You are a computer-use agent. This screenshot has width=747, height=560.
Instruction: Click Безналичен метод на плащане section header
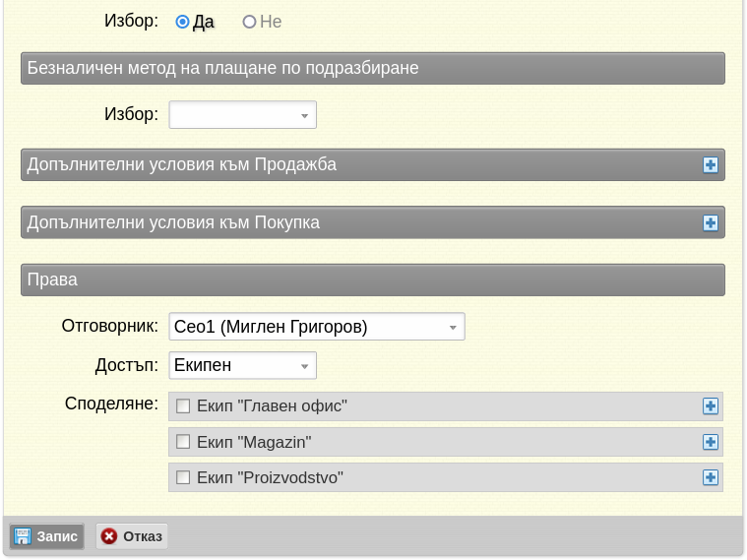pyautogui.click(x=373, y=68)
